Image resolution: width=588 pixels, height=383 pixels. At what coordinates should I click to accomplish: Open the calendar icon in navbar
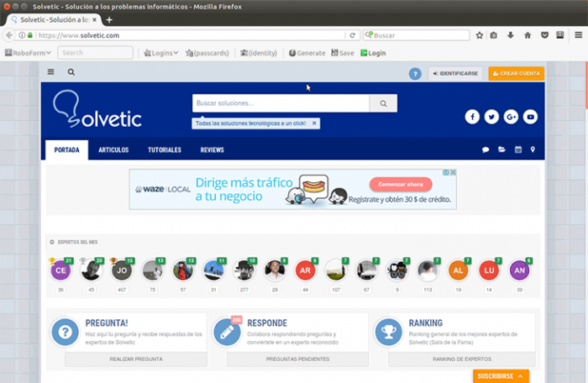(518, 150)
